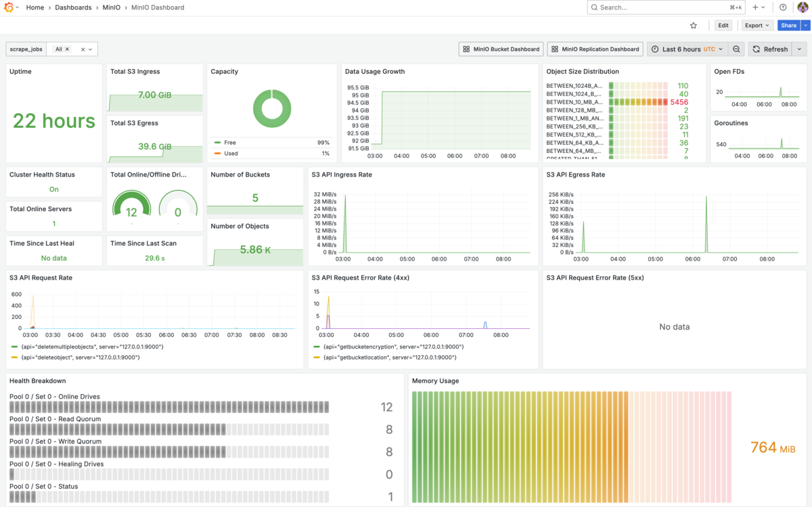Remove the All tag from scrape_jobs
Viewport: 812px width, 507px height.
pos(67,49)
